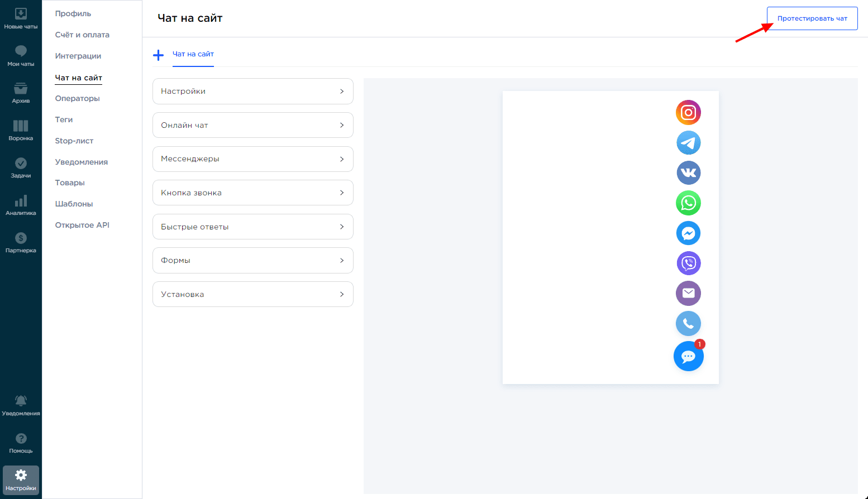Viewport: 868px width, 499px height.
Task: Add a new chat with plus icon
Action: 159,55
